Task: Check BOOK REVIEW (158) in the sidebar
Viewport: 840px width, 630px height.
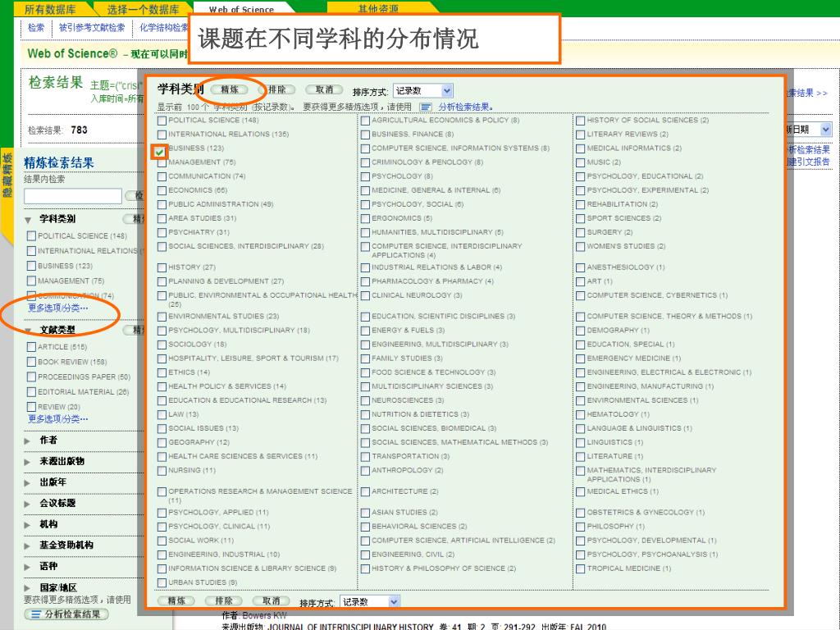Action: point(32,362)
